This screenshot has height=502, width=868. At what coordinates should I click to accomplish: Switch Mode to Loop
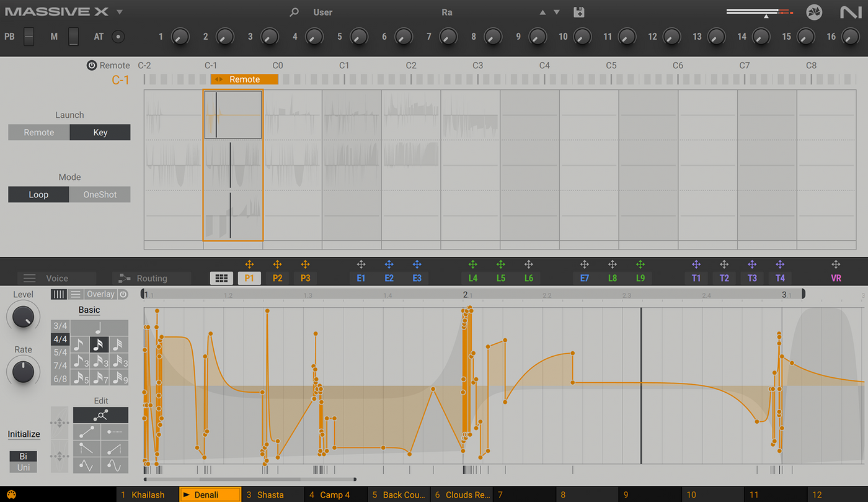[x=38, y=194]
